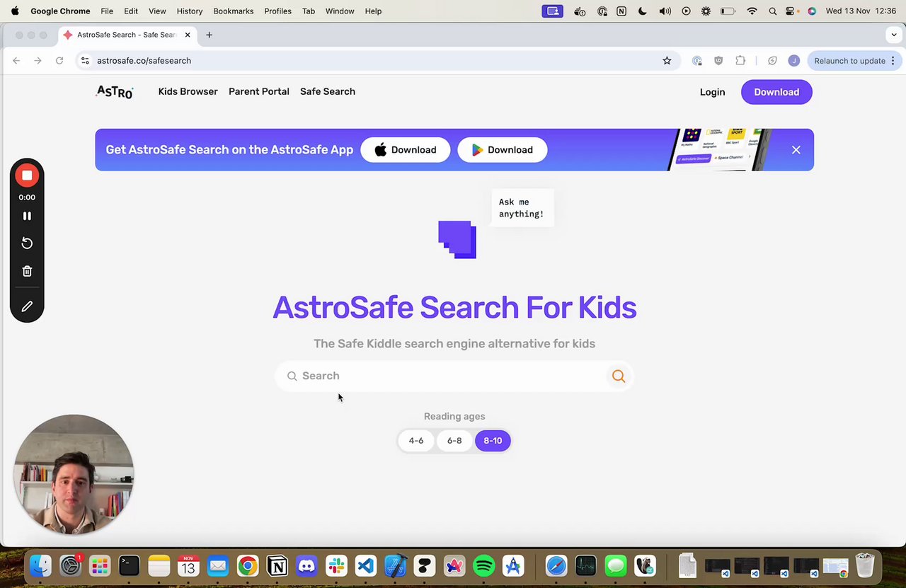Open the Parent Portal nav link
Image resolution: width=906 pixels, height=588 pixels.
click(x=258, y=91)
